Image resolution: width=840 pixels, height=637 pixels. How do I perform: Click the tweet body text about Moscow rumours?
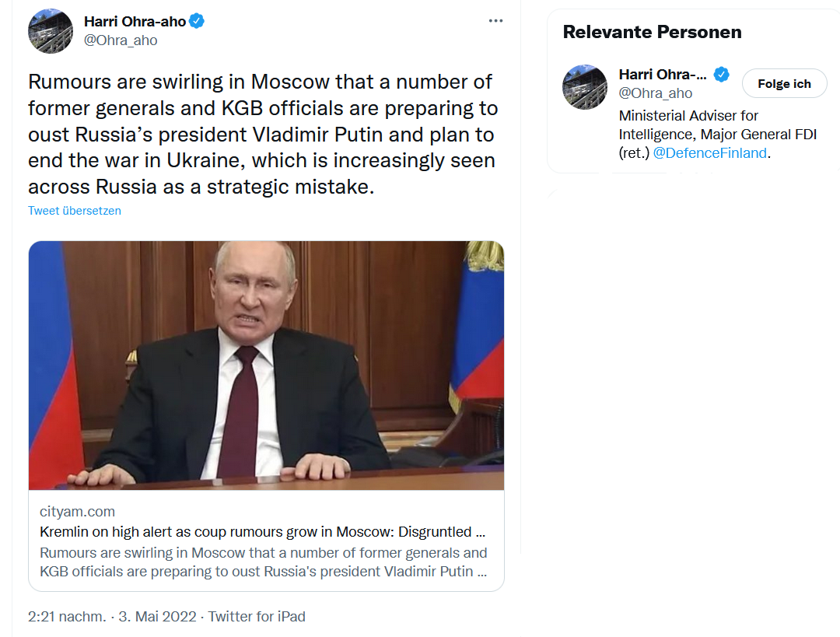click(x=263, y=134)
